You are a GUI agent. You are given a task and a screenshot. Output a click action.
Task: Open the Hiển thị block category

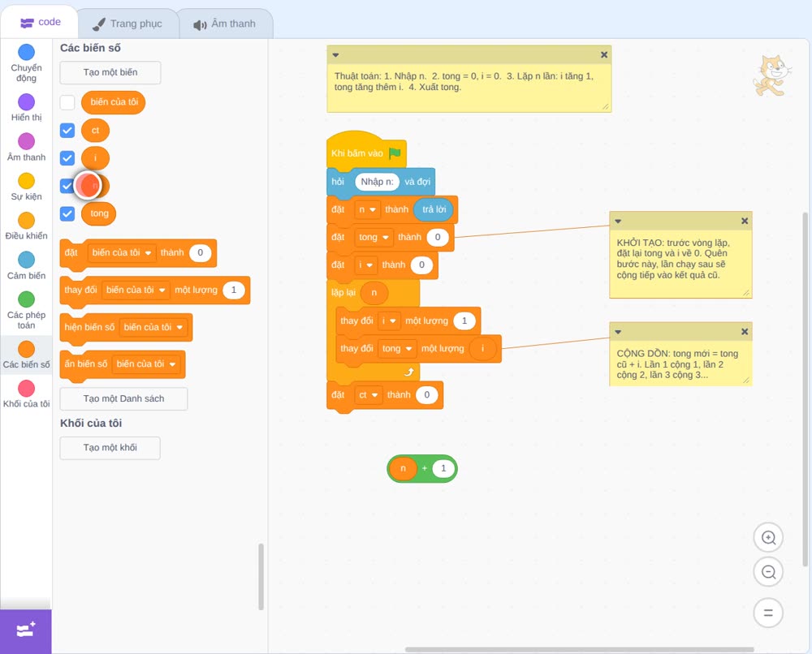(26, 108)
